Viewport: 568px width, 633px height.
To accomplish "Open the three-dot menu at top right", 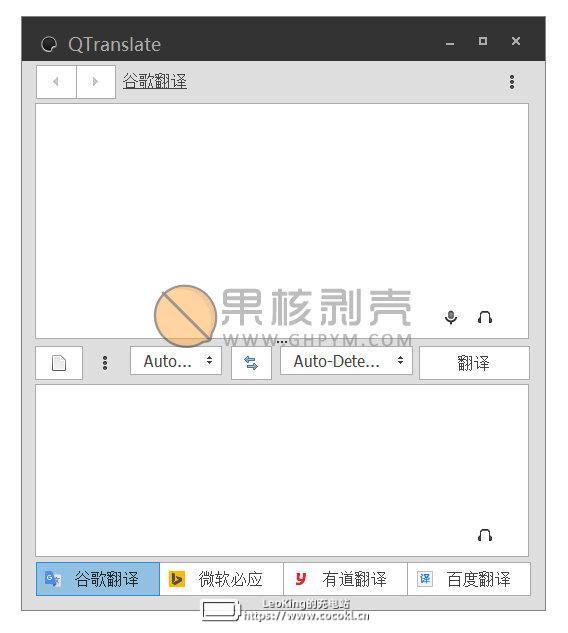I will [512, 82].
